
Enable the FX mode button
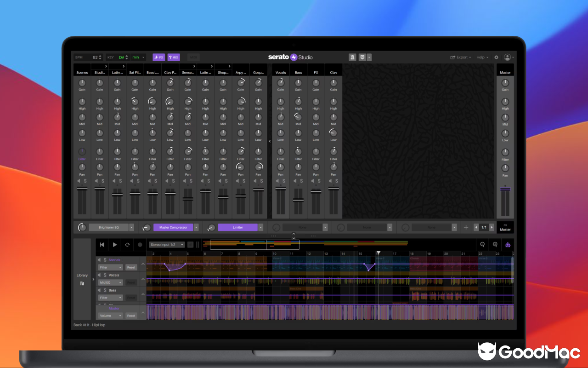[x=158, y=57]
